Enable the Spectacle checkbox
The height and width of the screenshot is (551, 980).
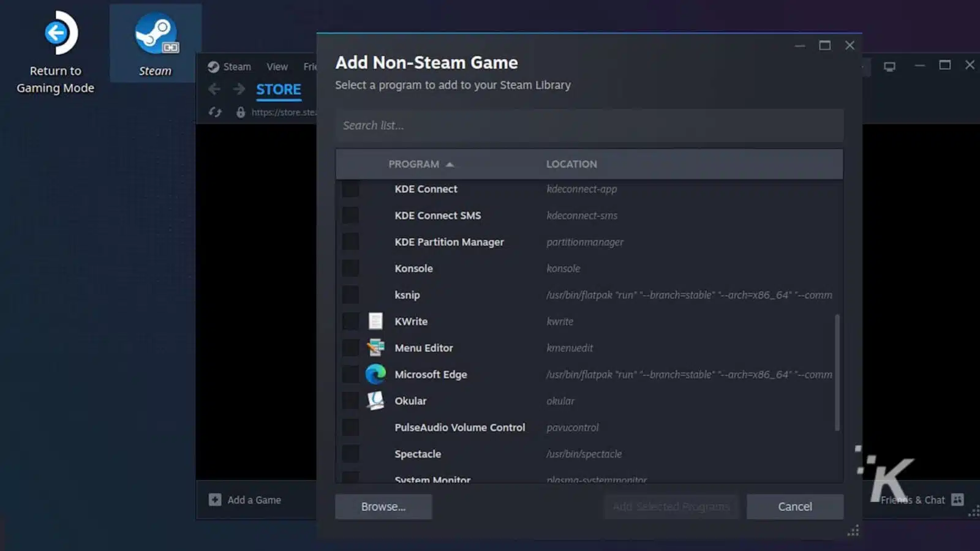[351, 454]
